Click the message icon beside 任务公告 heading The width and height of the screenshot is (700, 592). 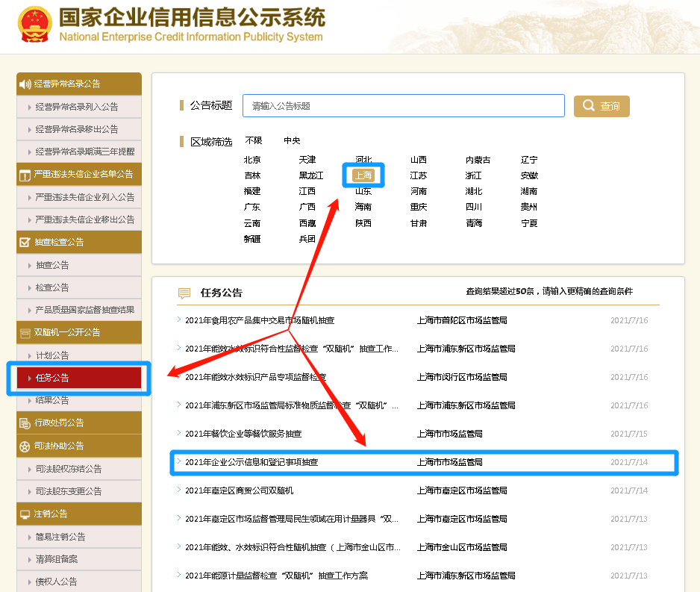point(184,293)
